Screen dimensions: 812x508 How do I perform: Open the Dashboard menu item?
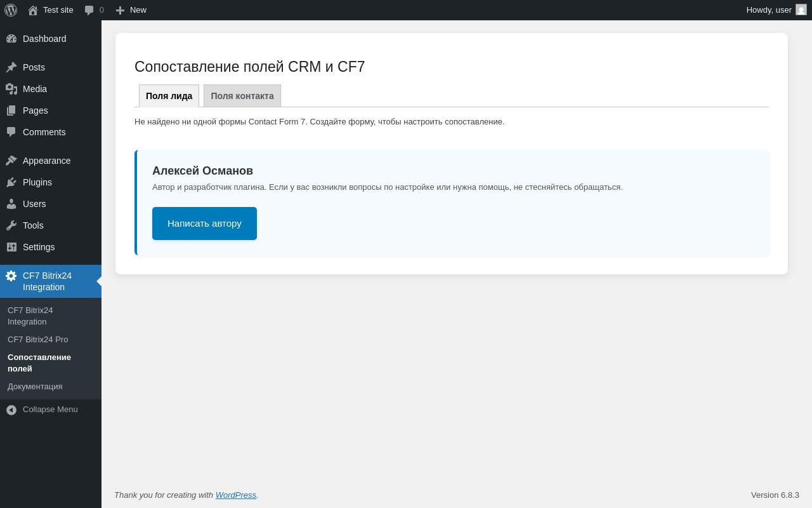pyautogui.click(x=51, y=39)
